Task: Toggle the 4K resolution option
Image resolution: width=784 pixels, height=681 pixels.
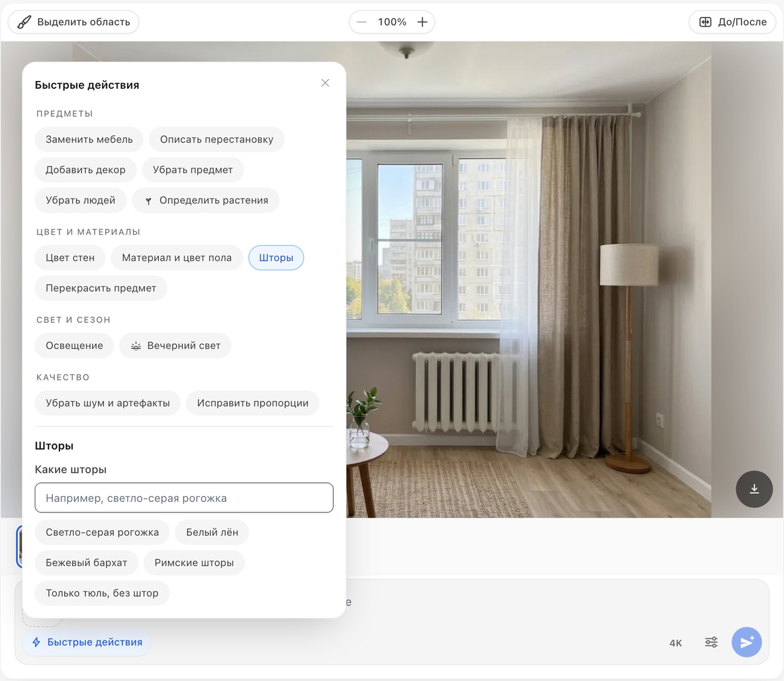Action: (676, 643)
